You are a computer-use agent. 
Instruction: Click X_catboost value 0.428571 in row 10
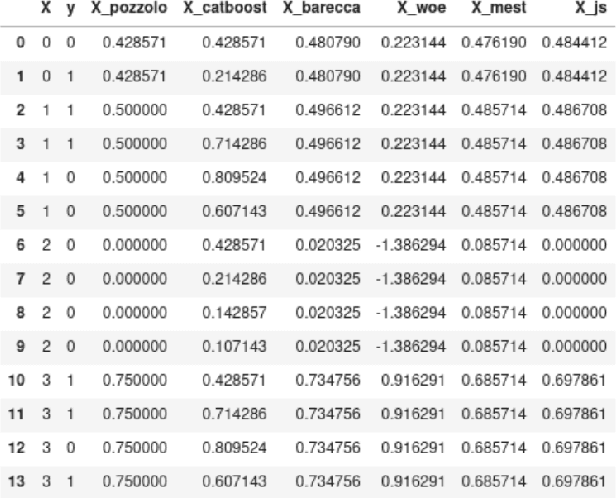[x=235, y=380]
